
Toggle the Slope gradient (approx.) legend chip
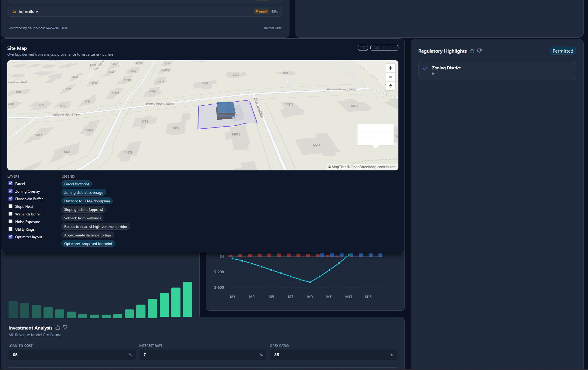click(83, 209)
